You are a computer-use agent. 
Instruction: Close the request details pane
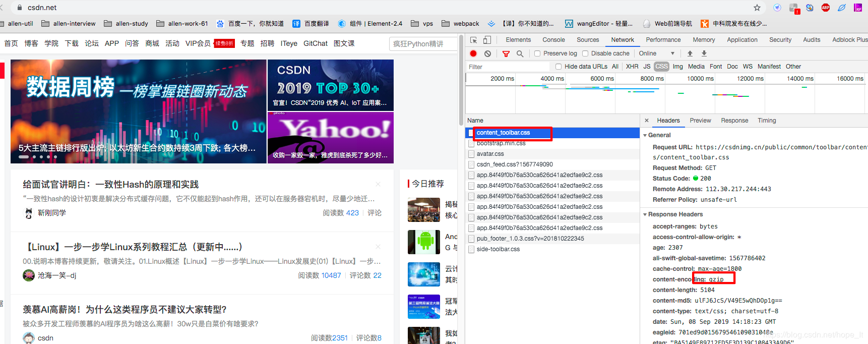coord(647,121)
